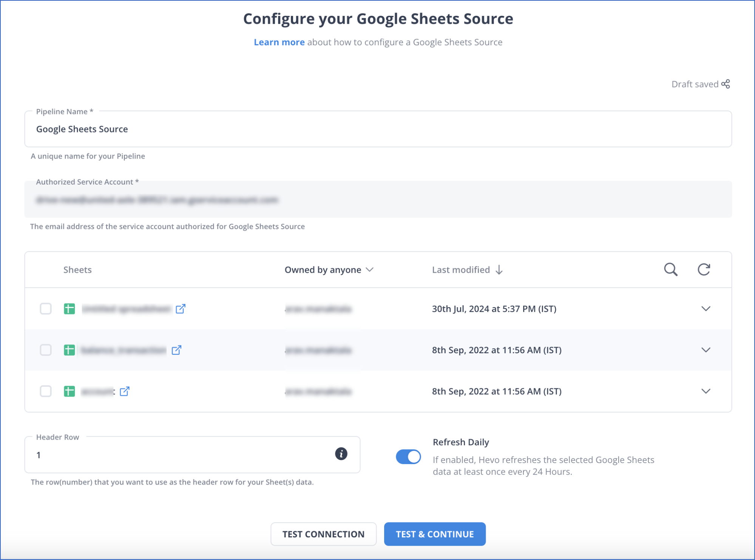Screen dimensions: 755x560
Task: Expand the first spreadsheet's row details
Action: [x=706, y=309]
